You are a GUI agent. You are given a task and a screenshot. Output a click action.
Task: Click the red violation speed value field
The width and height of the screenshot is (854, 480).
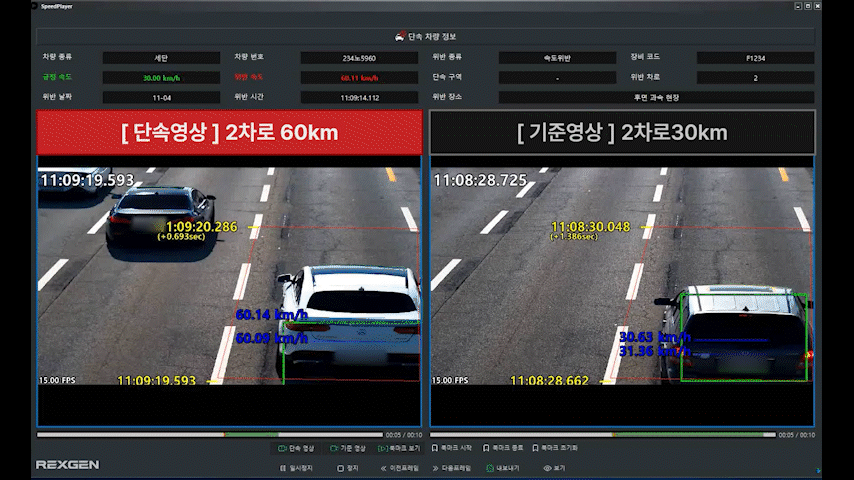click(x=359, y=78)
